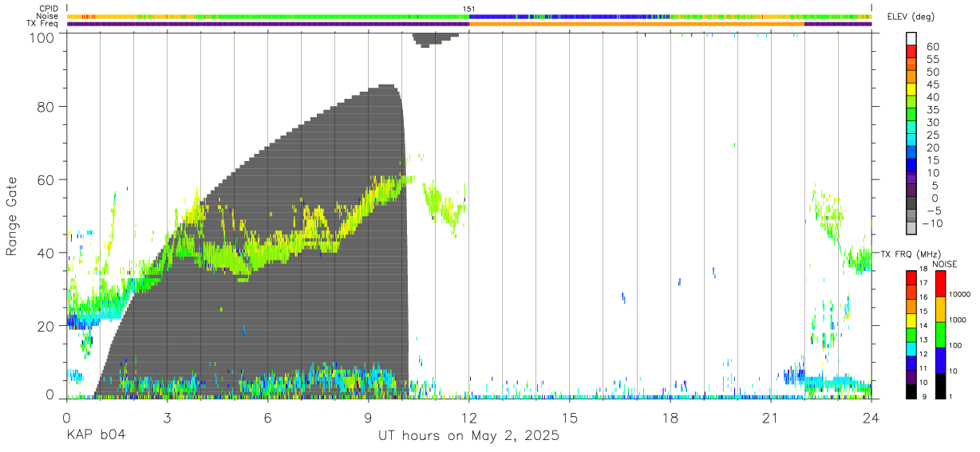Click the black bottom segment of NOISE legend
The image size is (980, 452).
(x=939, y=386)
